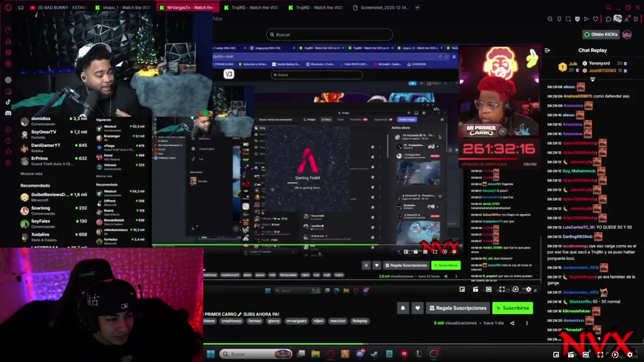Switch to the xhapo_1 tab
The height and width of the screenshot is (362, 644).
tap(123, 8)
